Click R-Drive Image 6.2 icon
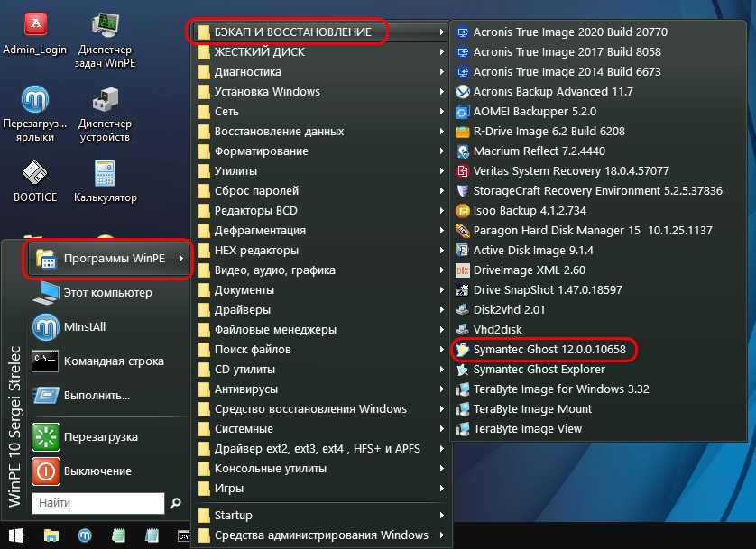Screen dimensions: 756x549 pyautogui.click(x=463, y=132)
